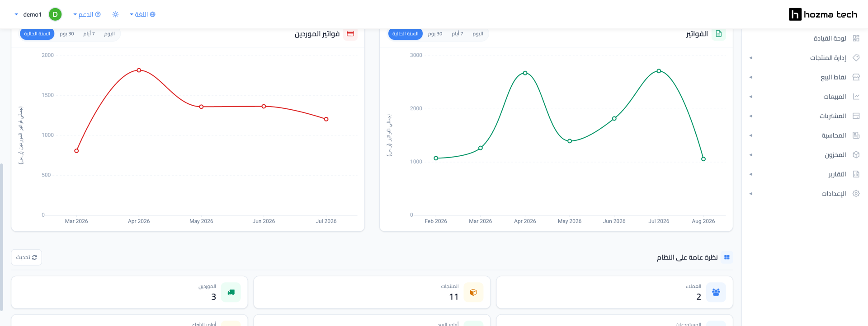Select 'اليوم' filter on invoices chart

[478, 34]
